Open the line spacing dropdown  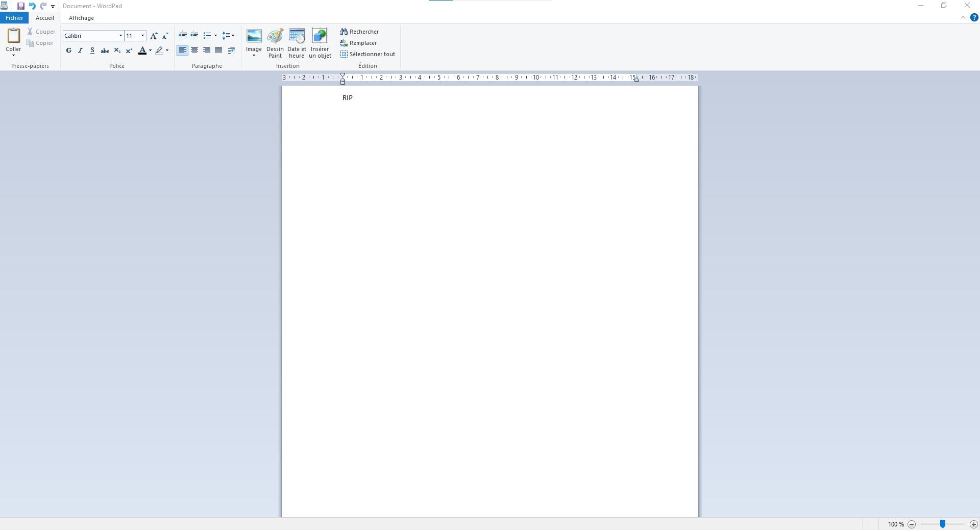click(x=228, y=36)
